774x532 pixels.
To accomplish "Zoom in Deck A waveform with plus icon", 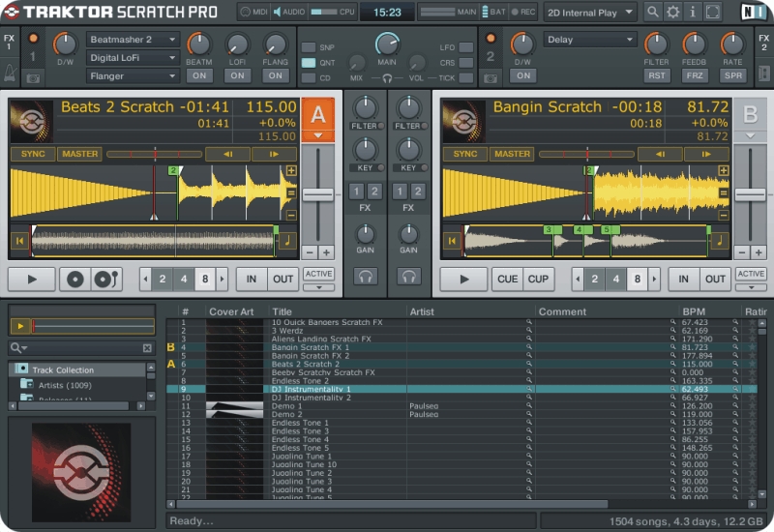I will (291, 171).
